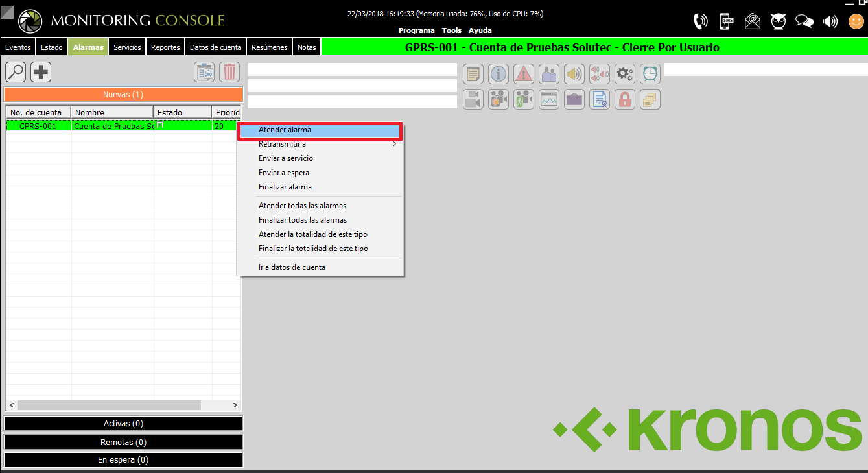The height and width of the screenshot is (473, 868).
Task: Switch to the Estado tab
Action: coord(52,47)
